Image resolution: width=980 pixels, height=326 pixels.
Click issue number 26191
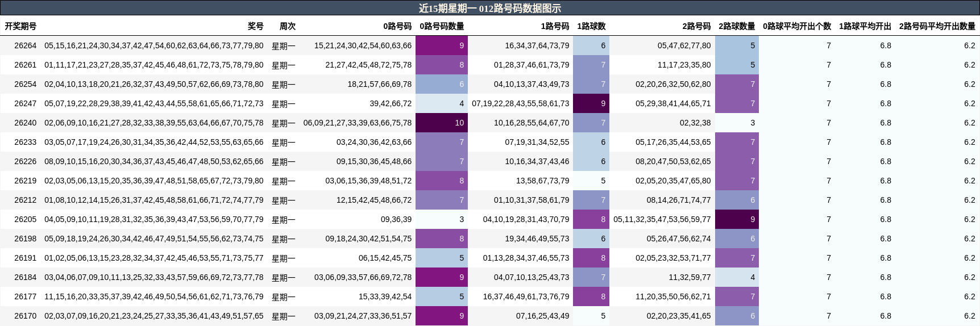pos(26,258)
